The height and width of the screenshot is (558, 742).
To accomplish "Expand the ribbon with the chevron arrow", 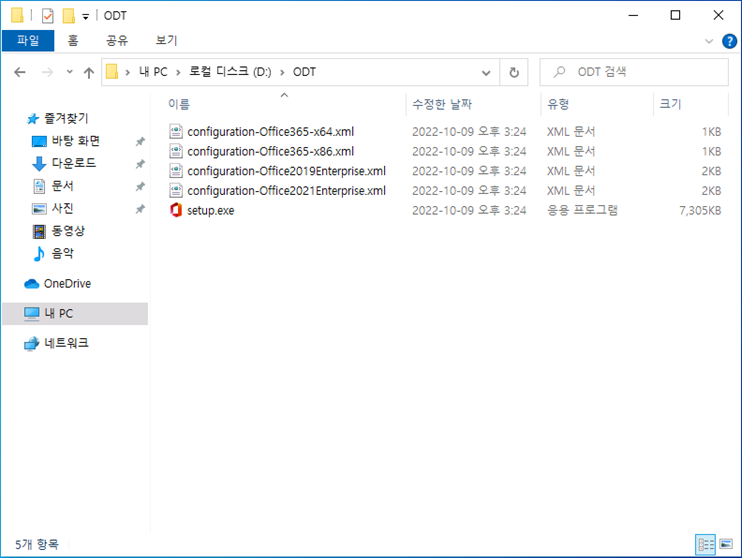I will (708, 41).
